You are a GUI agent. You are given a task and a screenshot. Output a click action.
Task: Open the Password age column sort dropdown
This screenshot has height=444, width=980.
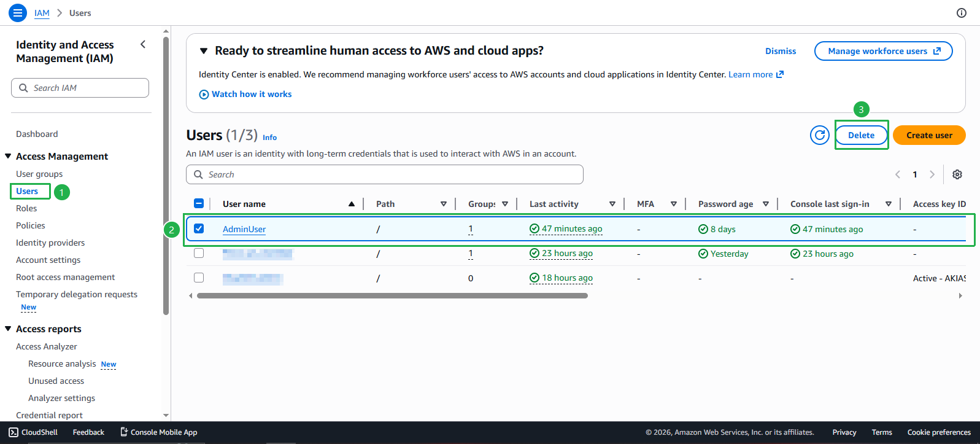point(766,204)
